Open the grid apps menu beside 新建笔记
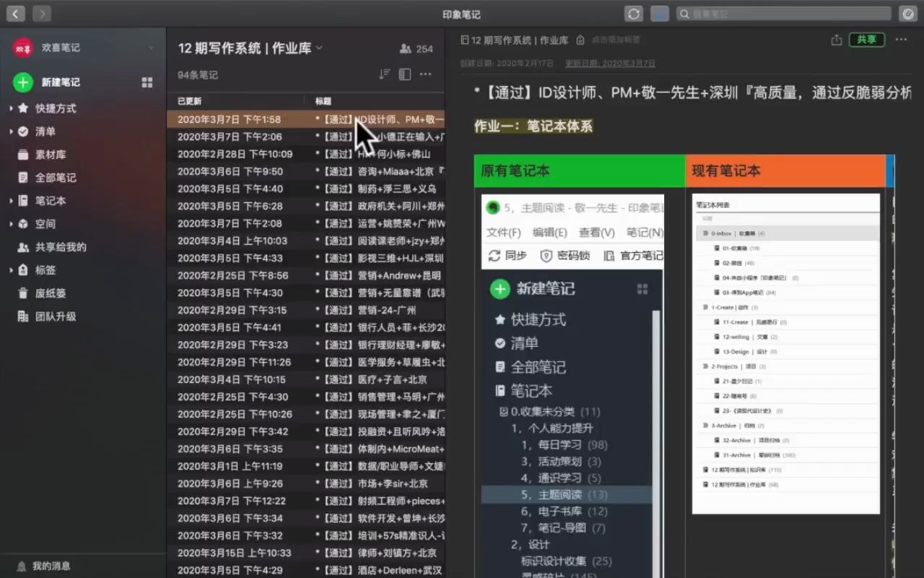The width and height of the screenshot is (924, 578). pyautogui.click(x=147, y=82)
